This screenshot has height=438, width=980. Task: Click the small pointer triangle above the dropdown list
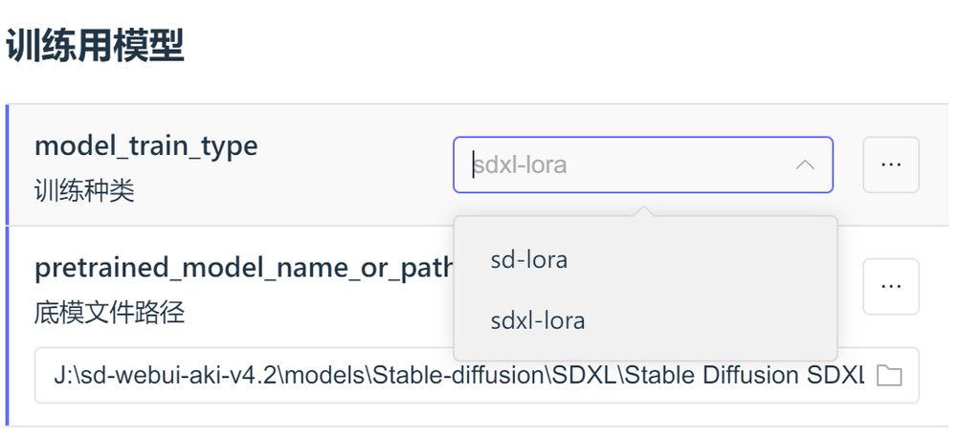[x=645, y=210]
